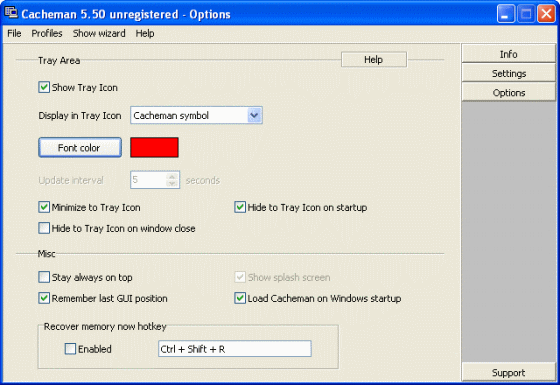Uncheck Show Tray Icon checkbox
Viewport: 560px width, 385px height.
coord(44,88)
